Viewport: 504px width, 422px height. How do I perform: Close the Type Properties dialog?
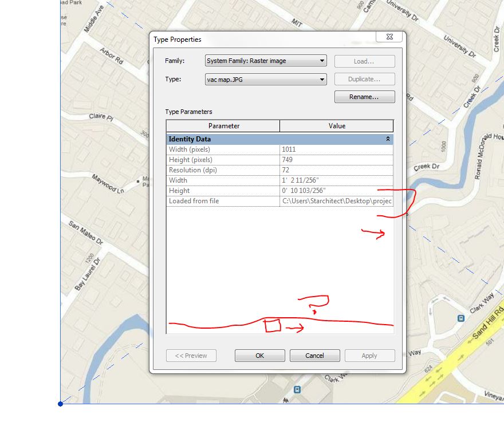point(389,37)
